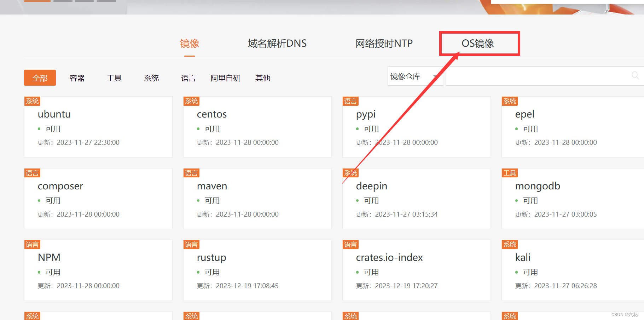
Task: Click the 系统 tag on epel card
Action: coord(510,101)
